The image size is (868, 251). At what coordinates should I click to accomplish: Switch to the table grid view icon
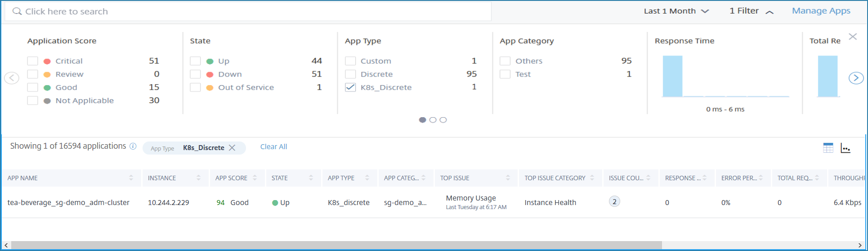[828, 148]
